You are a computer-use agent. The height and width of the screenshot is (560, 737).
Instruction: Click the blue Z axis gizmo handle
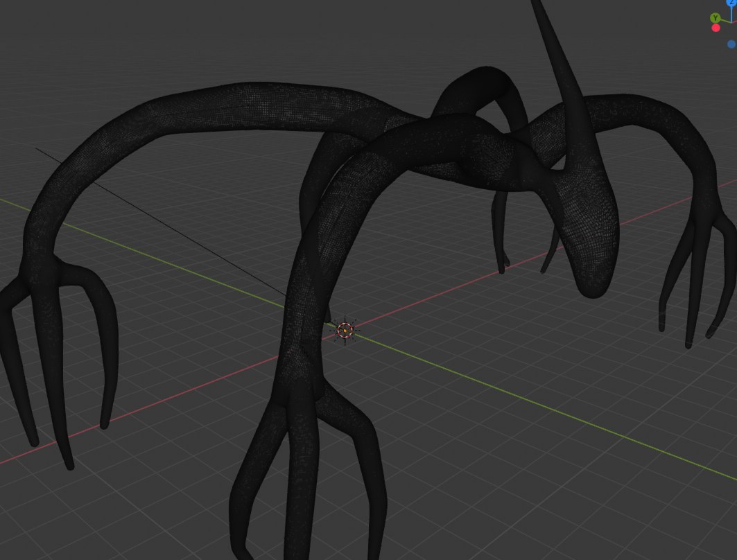click(733, 2)
